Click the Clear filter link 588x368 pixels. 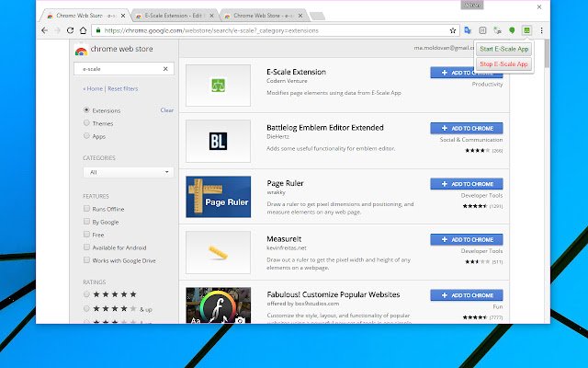pos(167,110)
